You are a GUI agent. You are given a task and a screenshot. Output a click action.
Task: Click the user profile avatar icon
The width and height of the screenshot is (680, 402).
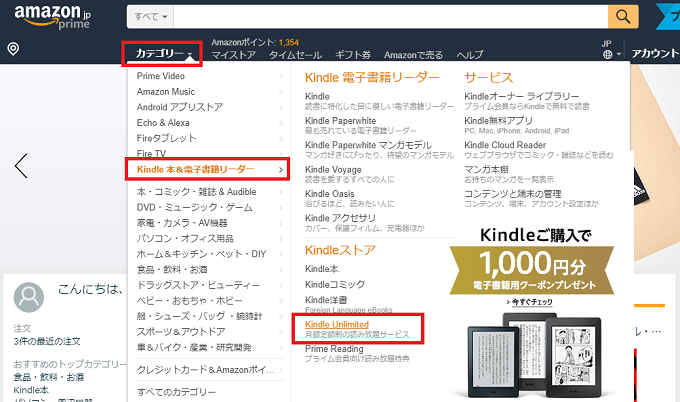(29, 297)
